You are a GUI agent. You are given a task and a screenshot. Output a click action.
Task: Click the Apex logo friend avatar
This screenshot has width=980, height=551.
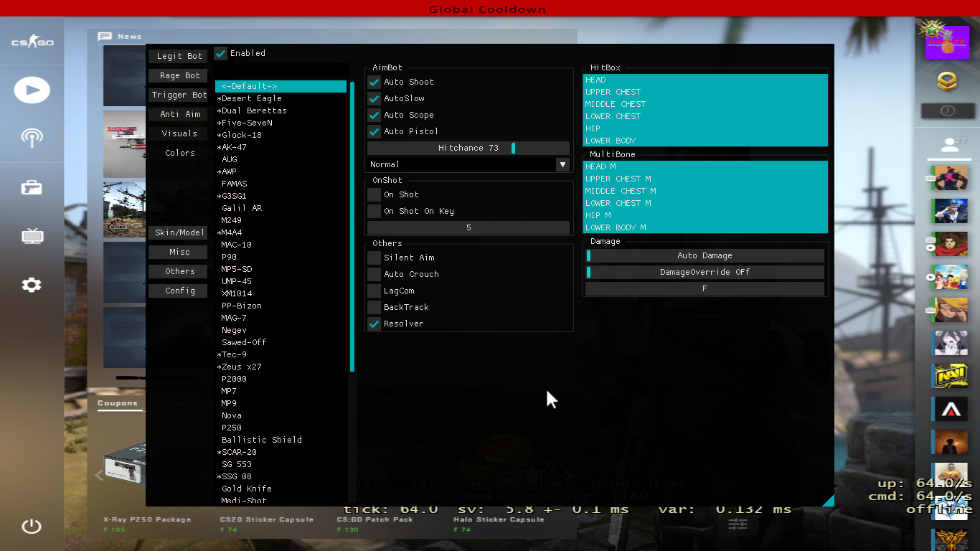951,409
